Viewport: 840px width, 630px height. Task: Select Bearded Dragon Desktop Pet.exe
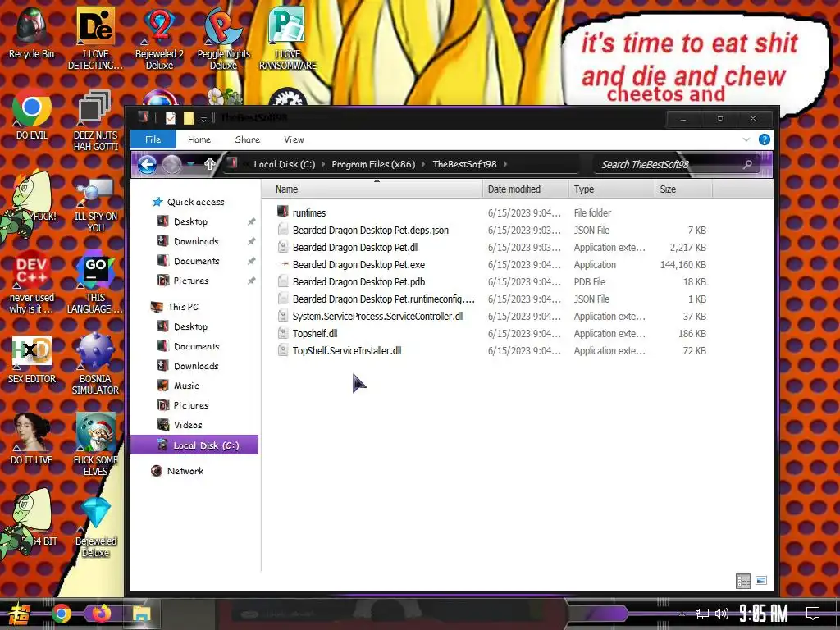pos(359,265)
